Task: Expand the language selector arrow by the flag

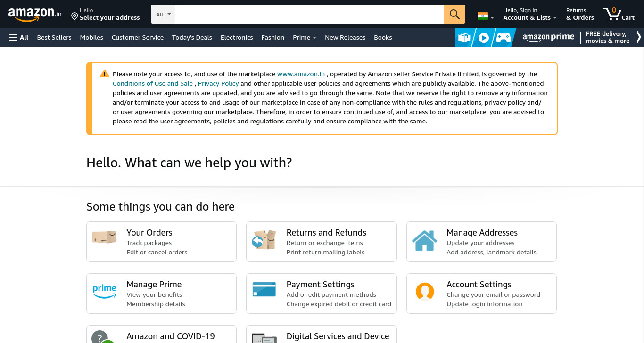Action: [492, 18]
